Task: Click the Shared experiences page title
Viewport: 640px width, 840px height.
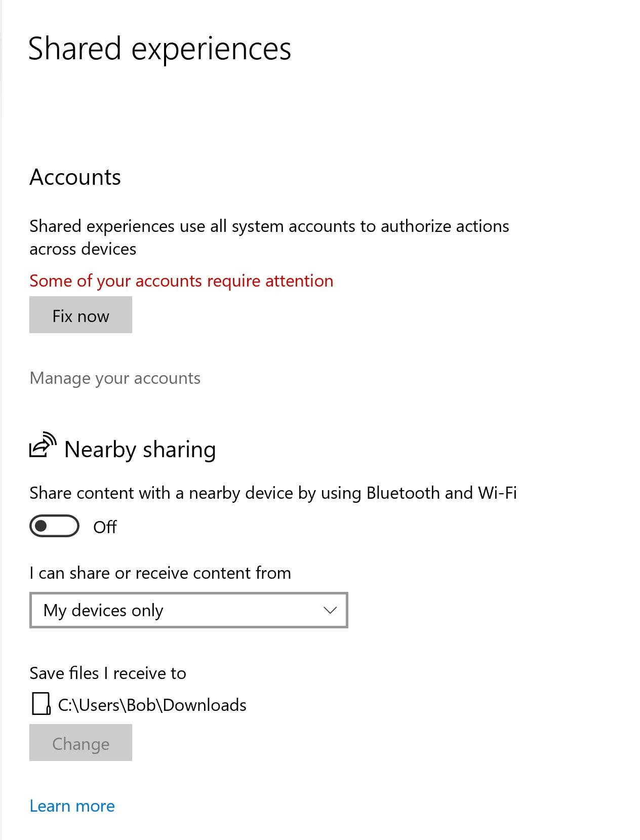Action: pos(159,49)
